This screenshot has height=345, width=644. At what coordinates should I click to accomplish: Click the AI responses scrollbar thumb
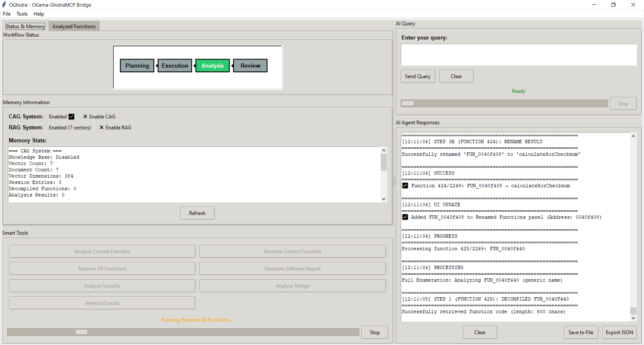633,311
